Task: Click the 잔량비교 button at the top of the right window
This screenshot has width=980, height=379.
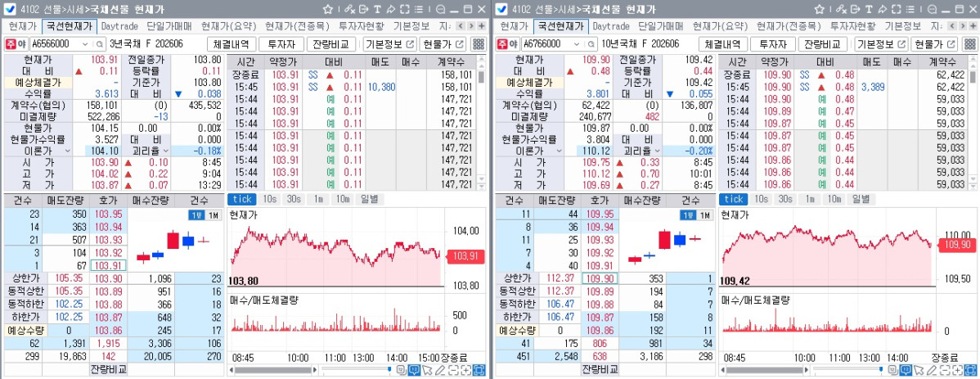Action: click(x=823, y=44)
